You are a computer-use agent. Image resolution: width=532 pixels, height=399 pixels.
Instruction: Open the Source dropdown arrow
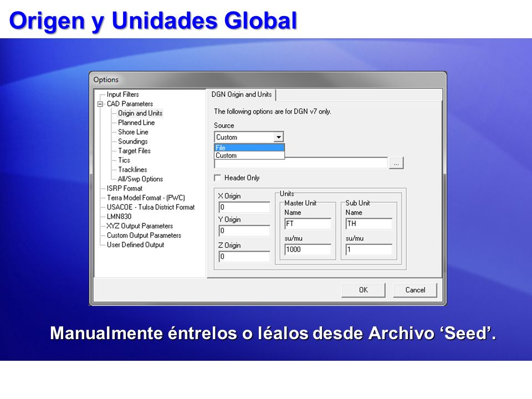click(279, 137)
